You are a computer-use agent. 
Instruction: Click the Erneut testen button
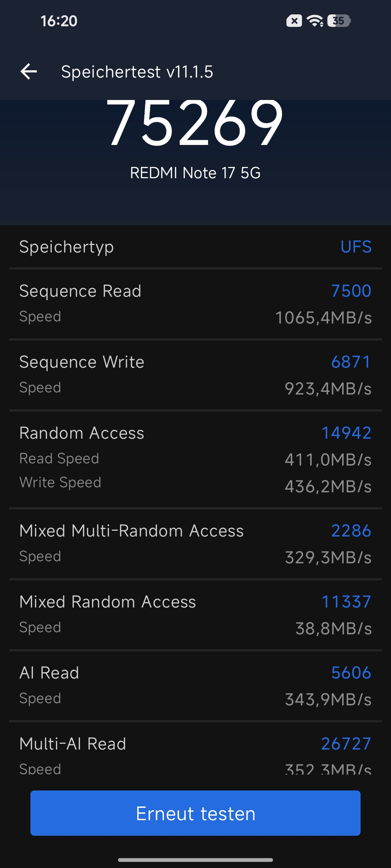(195, 813)
